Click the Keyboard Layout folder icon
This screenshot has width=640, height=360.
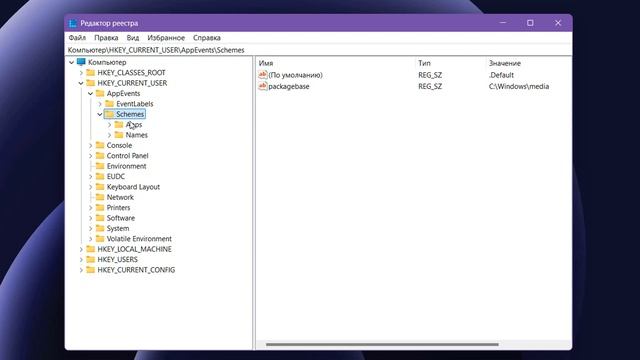coord(100,187)
